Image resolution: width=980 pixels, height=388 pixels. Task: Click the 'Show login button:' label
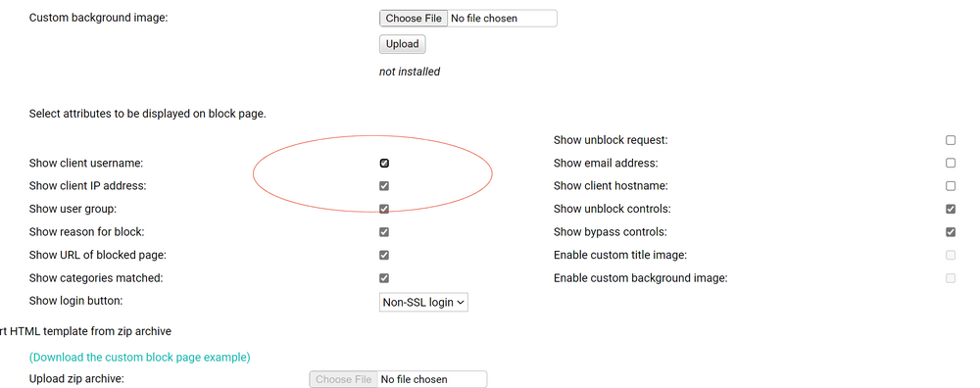click(x=75, y=301)
